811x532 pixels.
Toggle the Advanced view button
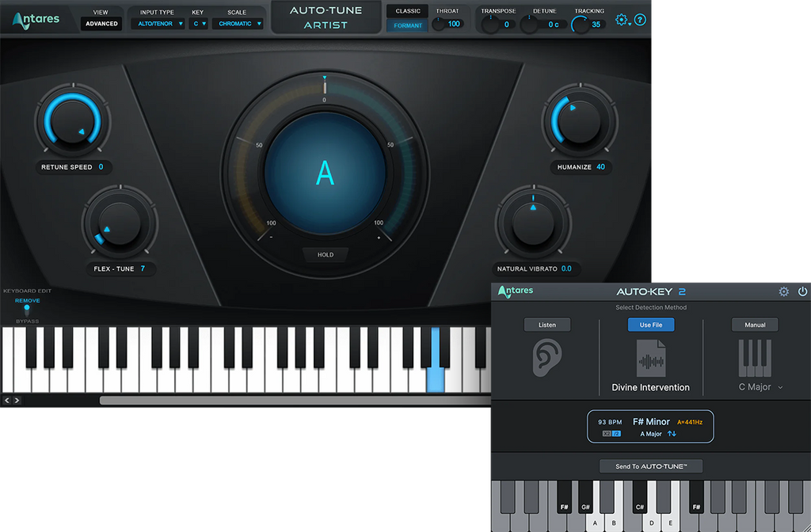pyautogui.click(x=101, y=24)
